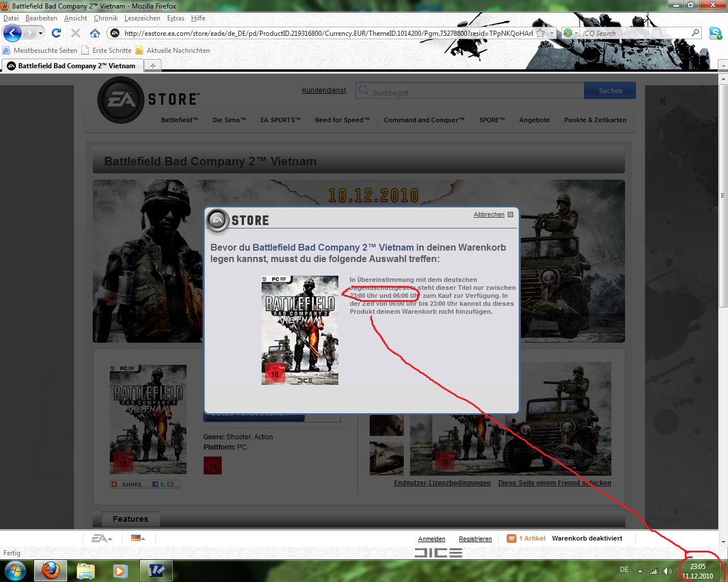Bookmark page with the star icon
Screen dimensions: 728x582
540,33
